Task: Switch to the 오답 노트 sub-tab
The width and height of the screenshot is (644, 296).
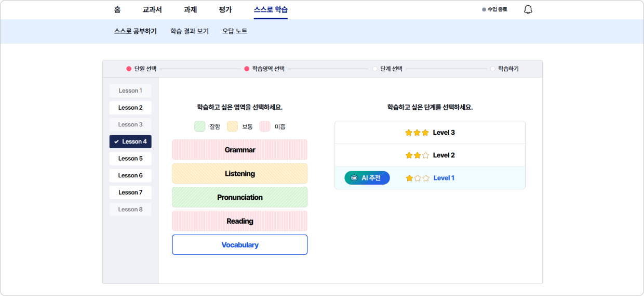Action: pyautogui.click(x=235, y=31)
